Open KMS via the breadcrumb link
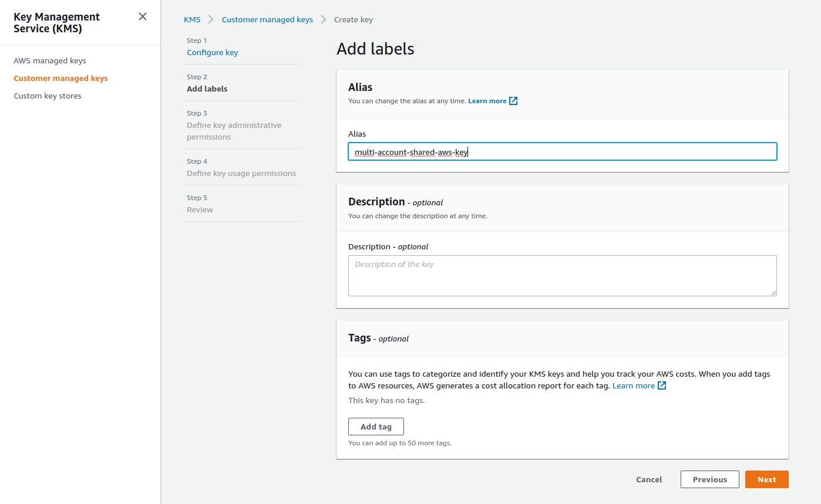This screenshot has height=504, width=821. pyautogui.click(x=192, y=19)
